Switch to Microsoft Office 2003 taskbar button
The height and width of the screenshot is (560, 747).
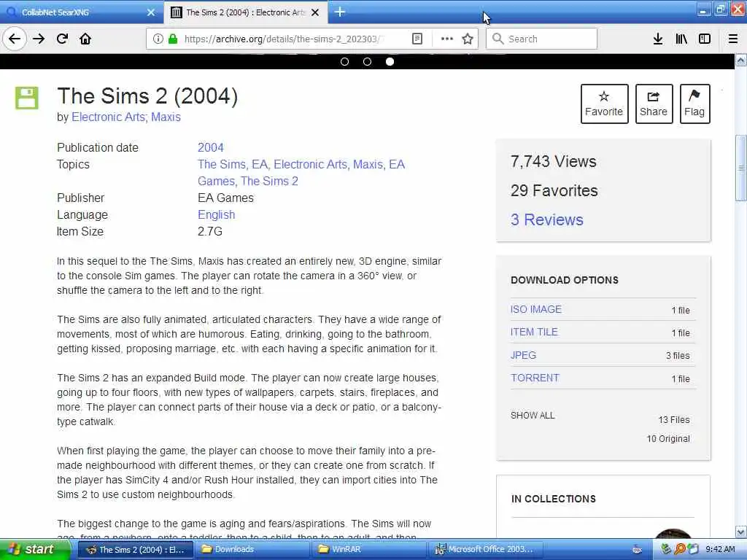(484, 549)
